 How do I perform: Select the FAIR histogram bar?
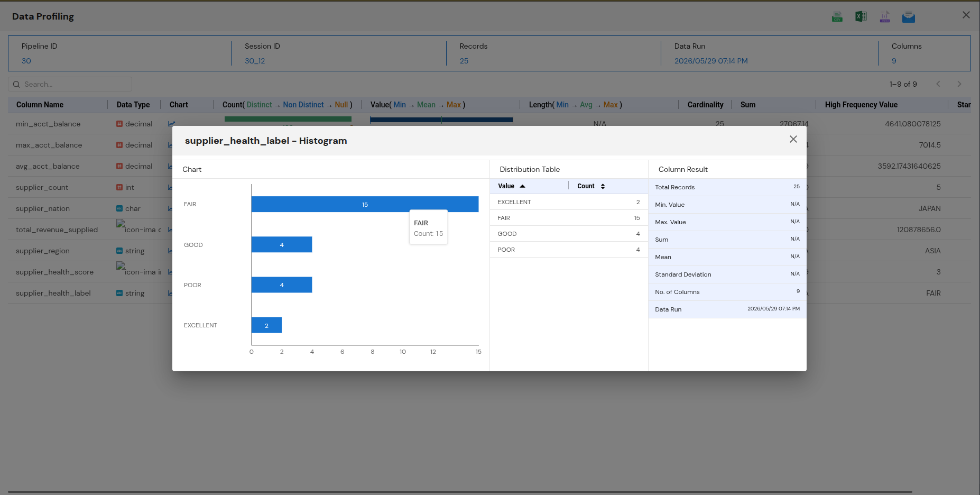pos(365,204)
